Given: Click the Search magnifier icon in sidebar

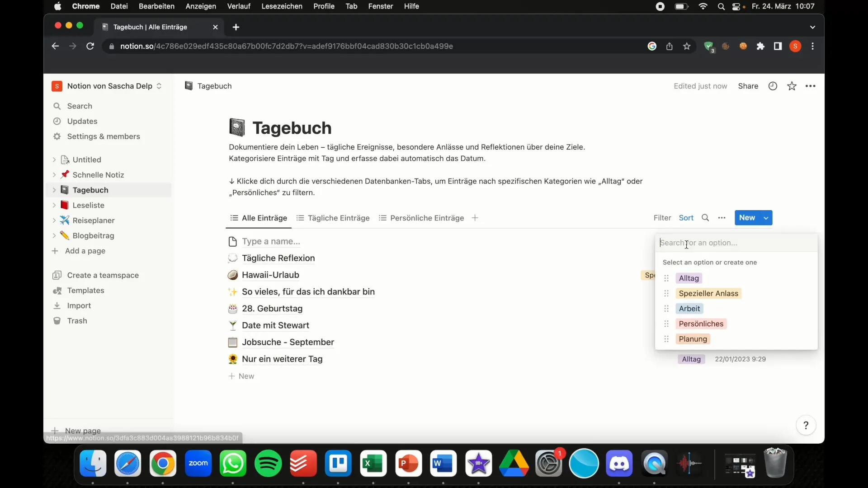Looking at the screenshot, I should [57, 105].
